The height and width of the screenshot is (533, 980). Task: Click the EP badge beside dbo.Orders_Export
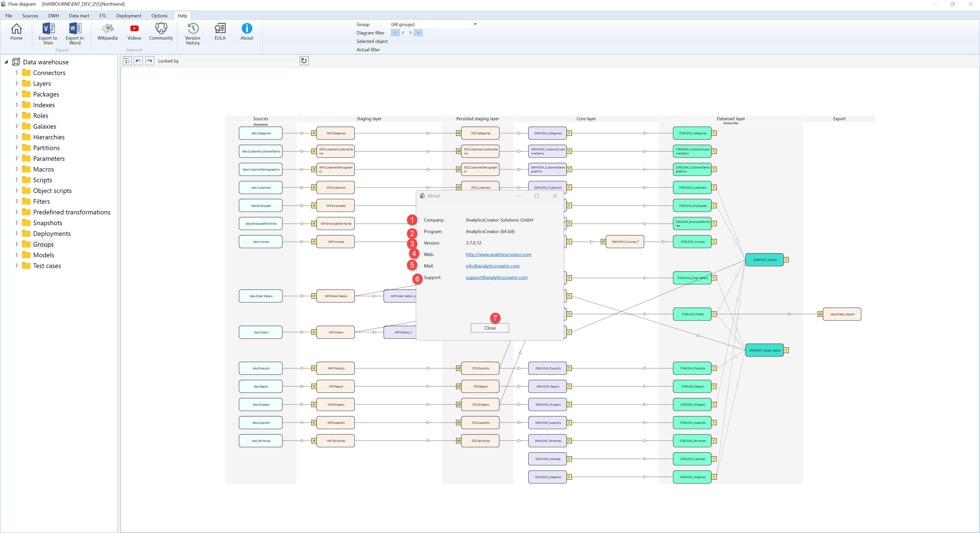820,314
